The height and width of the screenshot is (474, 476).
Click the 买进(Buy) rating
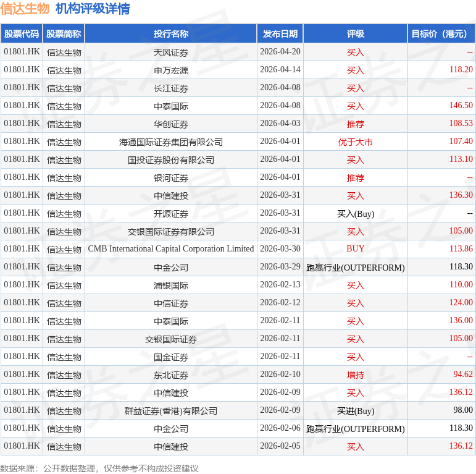(x=356, y=411)
